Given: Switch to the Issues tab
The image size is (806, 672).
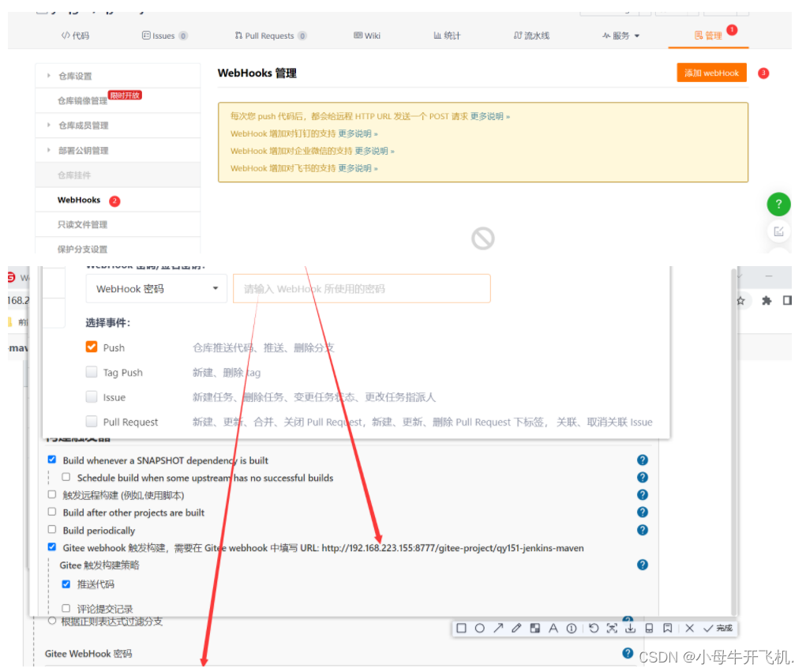Looking at the screenshot, I should pos(164,36).
